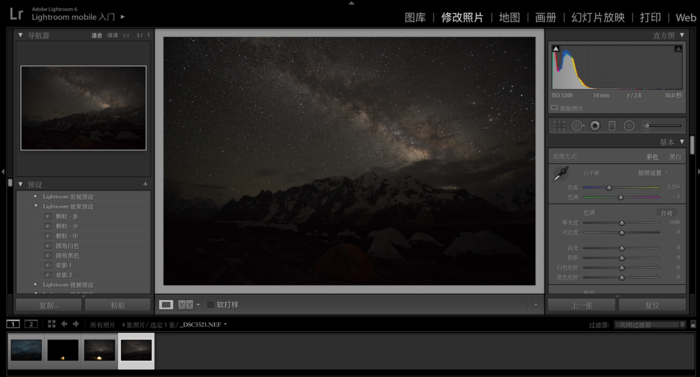Select the Radial Filter tool
This screenshot has height=377, width=700.
[629, 126]
